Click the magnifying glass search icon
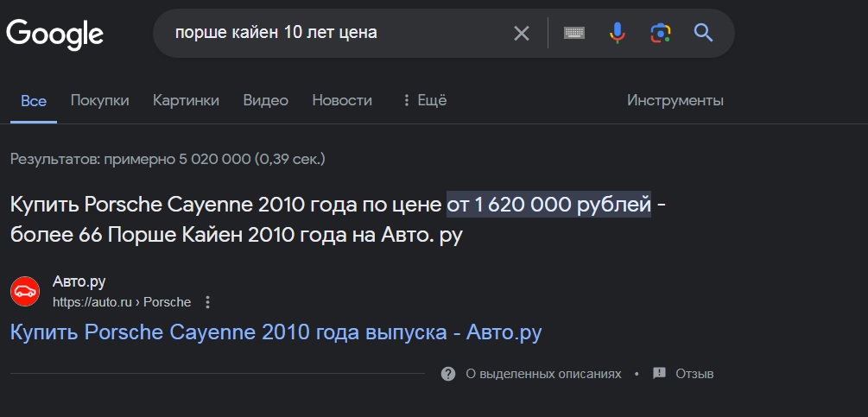Screen dimensions: 868x417 [703, 33]
